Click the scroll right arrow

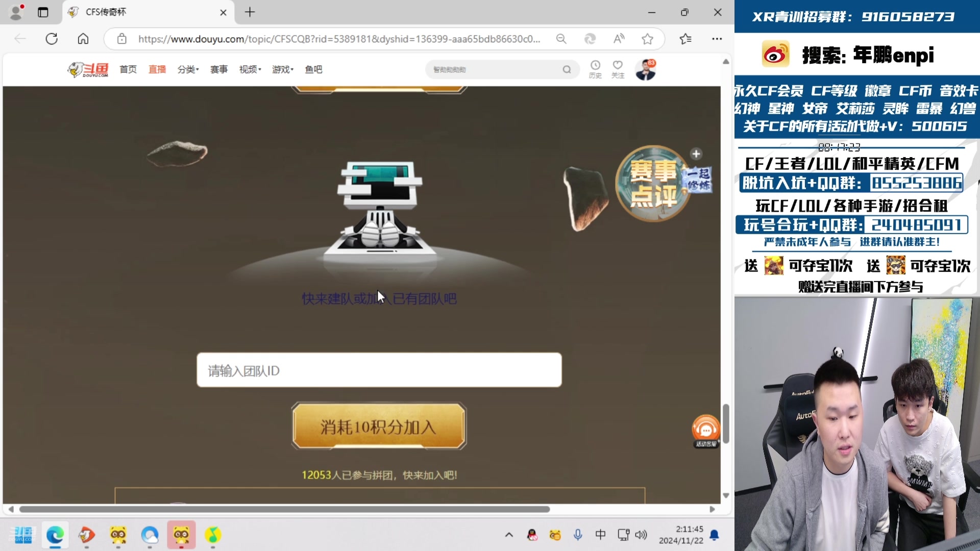pyautogui.click(x=713, y=509)
